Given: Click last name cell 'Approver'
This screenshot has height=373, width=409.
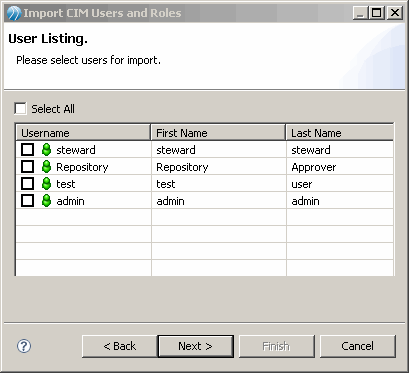Looking at the screenshot, I should click(340, 167).
